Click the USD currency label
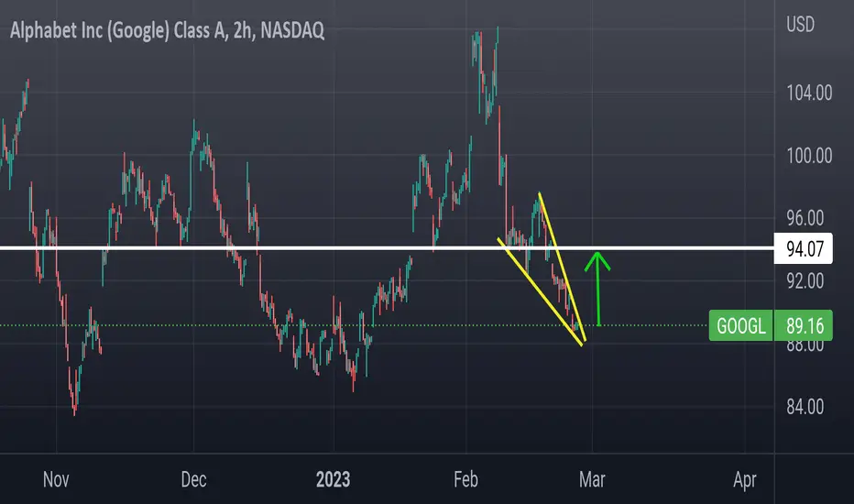 click(800, 25)
